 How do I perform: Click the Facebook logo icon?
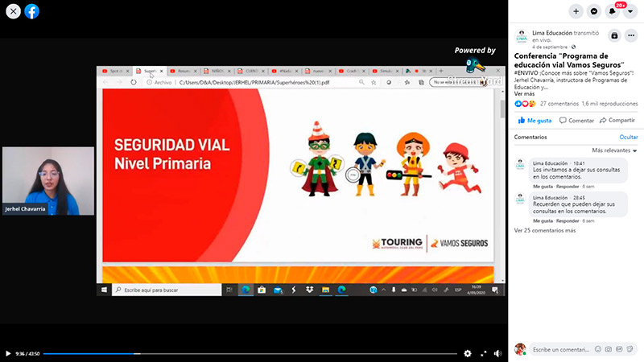(31, 11)
